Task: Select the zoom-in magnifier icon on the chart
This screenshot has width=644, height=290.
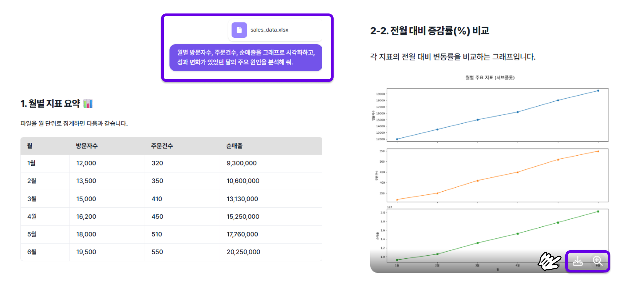Action: pyautogui.click(x=597, y=261)
